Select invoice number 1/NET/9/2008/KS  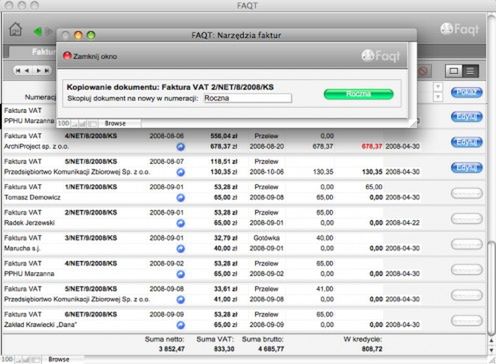(x=91, y=187)
